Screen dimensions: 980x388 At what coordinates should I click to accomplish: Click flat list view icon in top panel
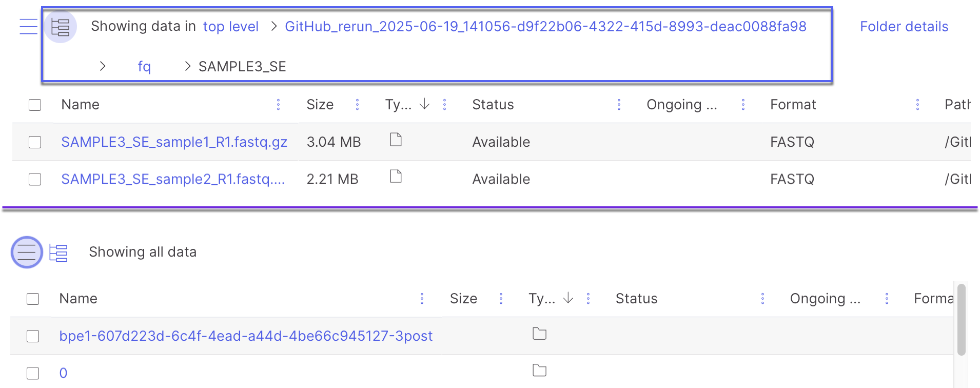[28, 27]
